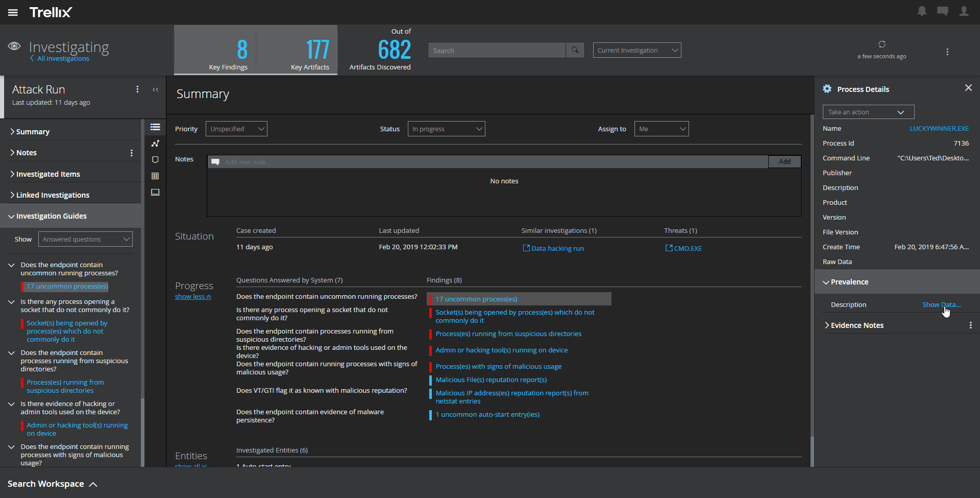This screenshot has width=980, height=498.
Task: Switch to the graph view icon
Action: 155,144
